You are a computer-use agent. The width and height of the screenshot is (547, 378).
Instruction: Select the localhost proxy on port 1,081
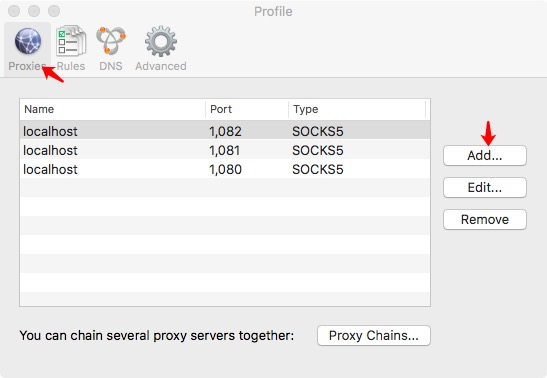[225, 150]
